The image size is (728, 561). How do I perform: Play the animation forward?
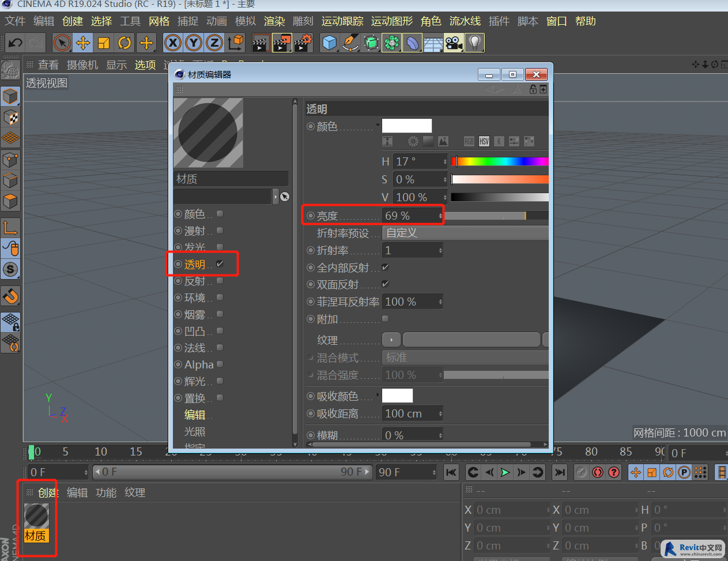[x=506, y=472]
